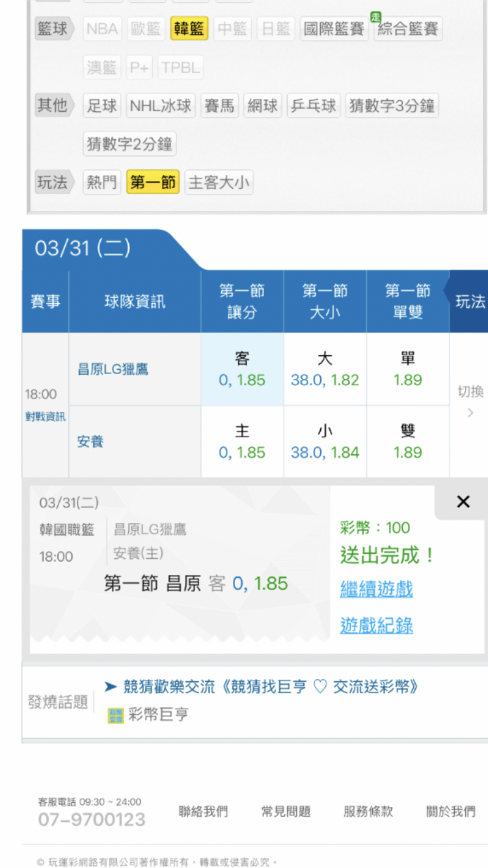488x868 pixels.
Task: Select the 歐籃 league filter
Action: pos(146,29)
